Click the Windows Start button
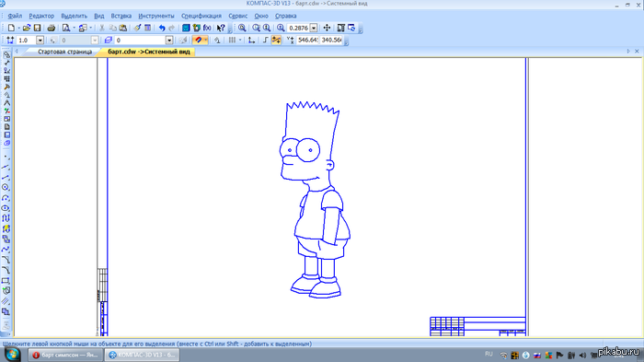 pyautogui.click(x=11, y=355)
